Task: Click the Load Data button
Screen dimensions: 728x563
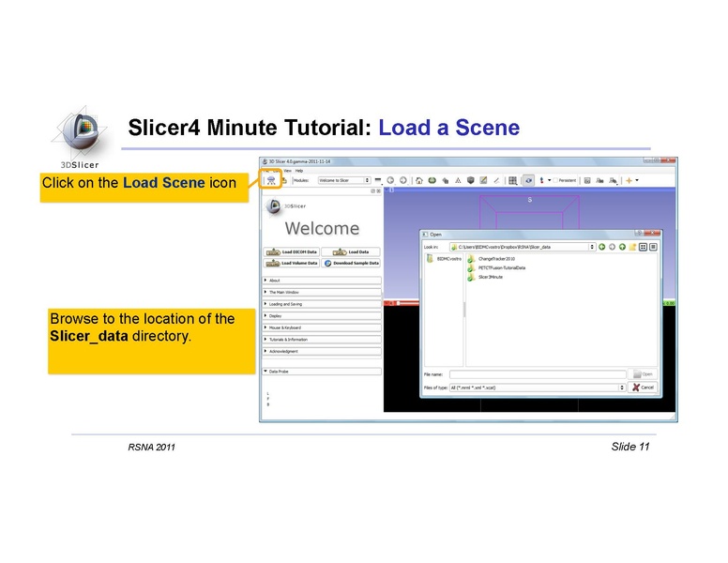Action: 351,251
